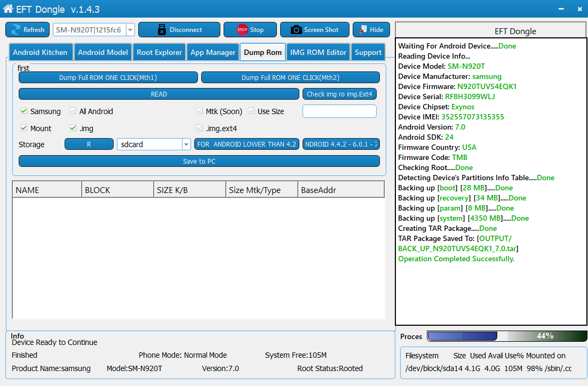This screenshot has height=386, width=588.
Task: Click the Screen Shot button label
Action: 321,30
